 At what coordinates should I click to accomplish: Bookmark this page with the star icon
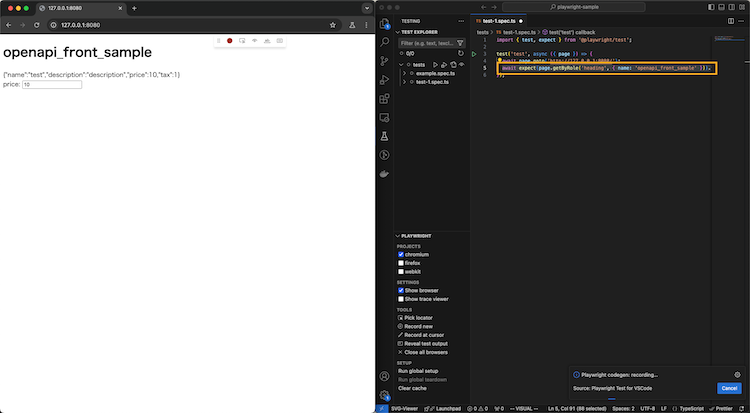(333, 25)
